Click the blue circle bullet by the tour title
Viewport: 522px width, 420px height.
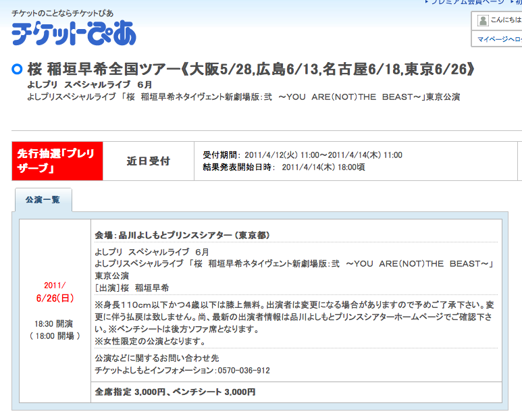tap(17, 70)
